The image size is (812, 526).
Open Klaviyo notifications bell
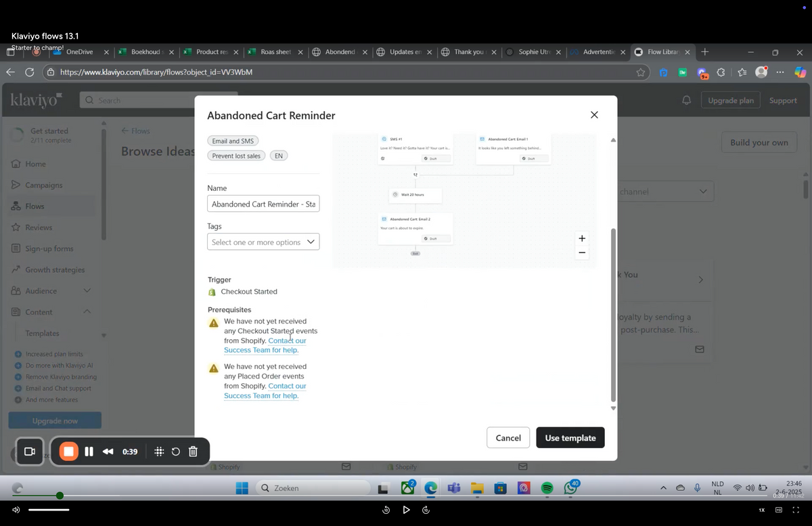point(686,100)
